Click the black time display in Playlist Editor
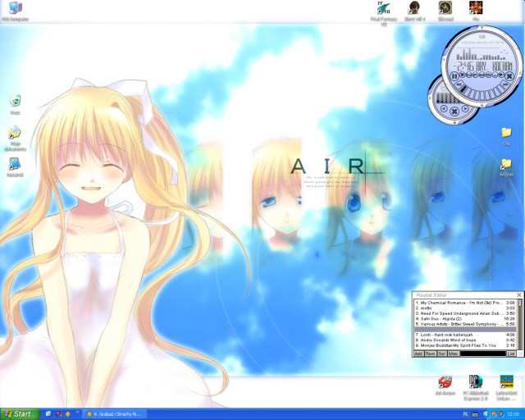525x420 pixels. click(483, 354)
